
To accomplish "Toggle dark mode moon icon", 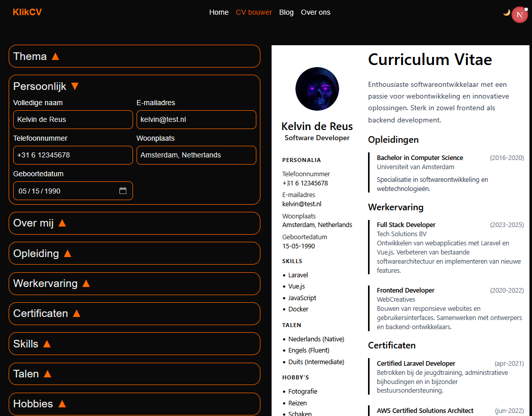I will tap(506, 13).
